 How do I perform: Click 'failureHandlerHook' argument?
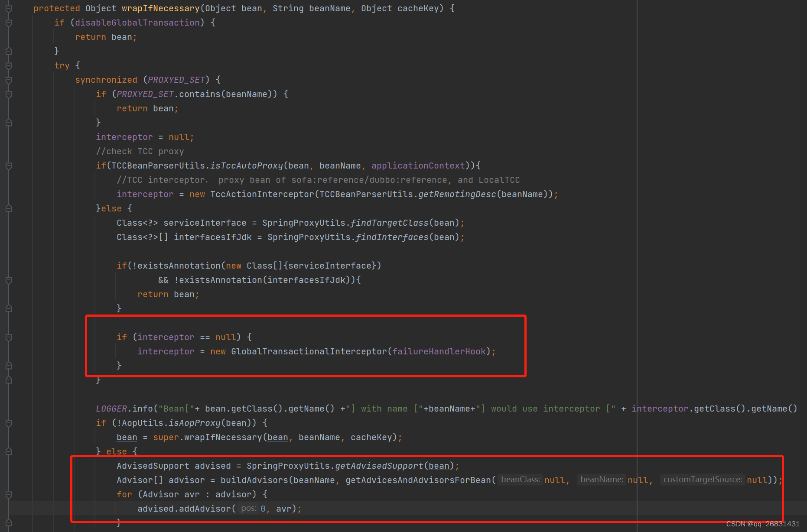point(439,352)
